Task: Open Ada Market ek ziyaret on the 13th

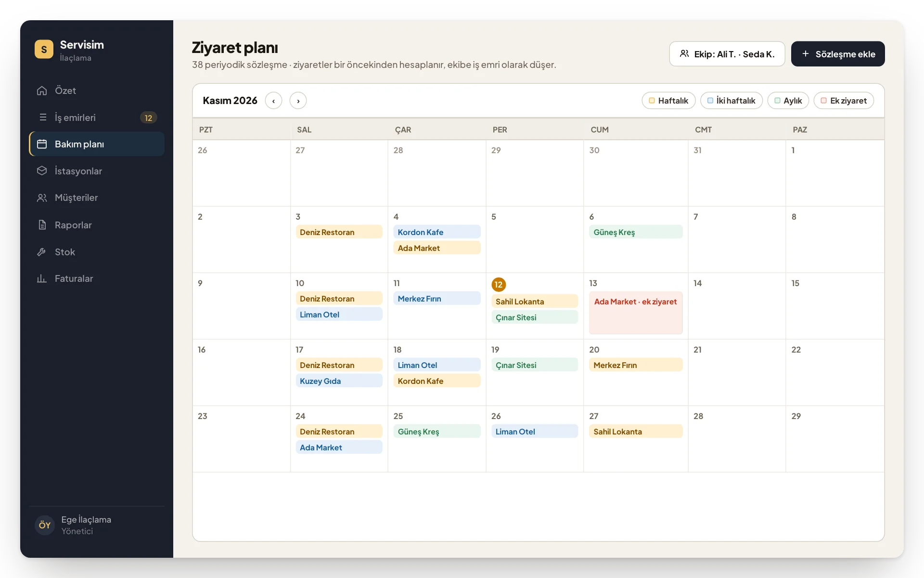Action: point(636,313)
